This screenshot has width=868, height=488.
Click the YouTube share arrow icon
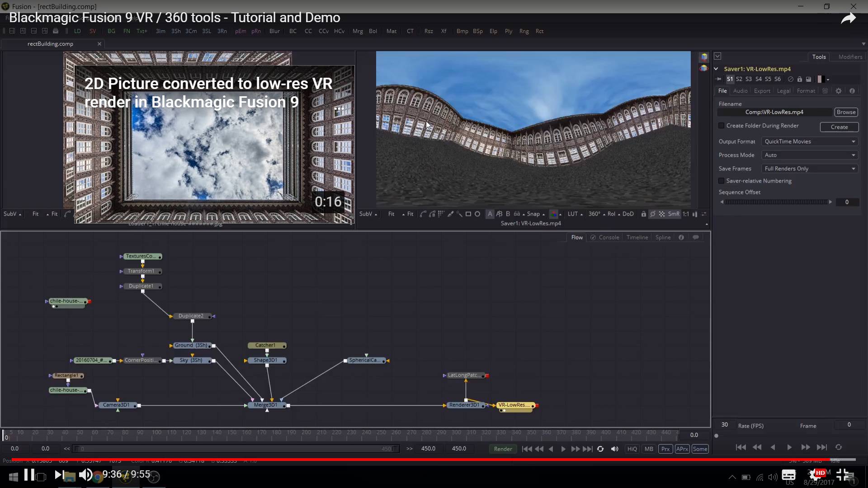coord(848,18)
